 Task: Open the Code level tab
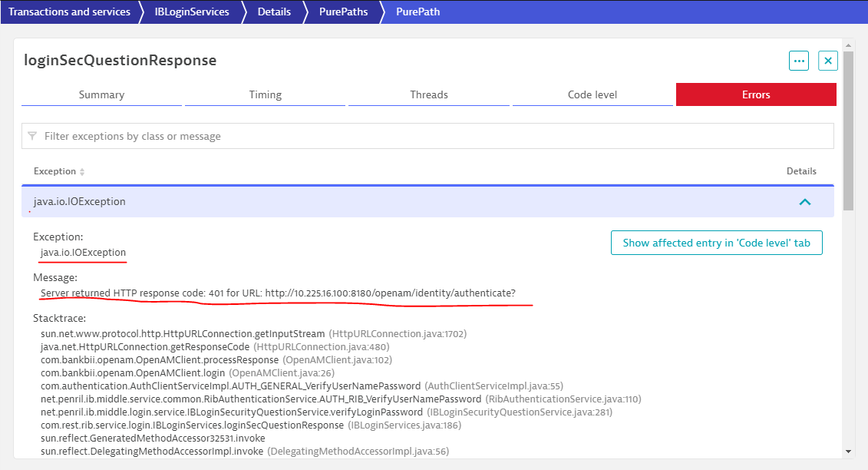592,94
